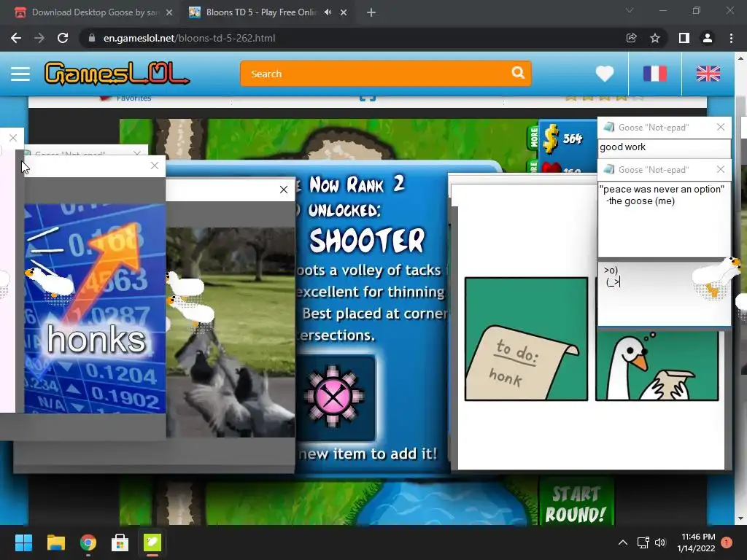Mute the Bloons TD 5 tab audio
This screenshot has width=747, height=560.
coord(328,12)
